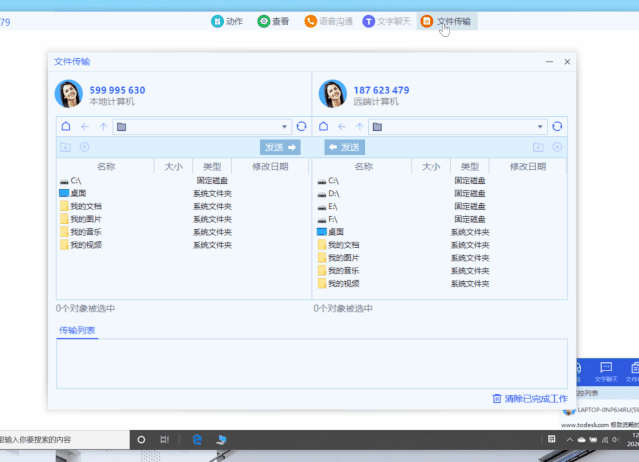Refresh the local computer file list
Screen dimensions: 639x462
(302, 126)
